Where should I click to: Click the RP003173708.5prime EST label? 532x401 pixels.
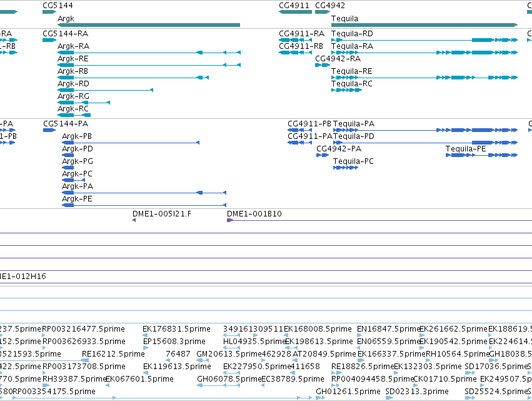pos(84,367)
